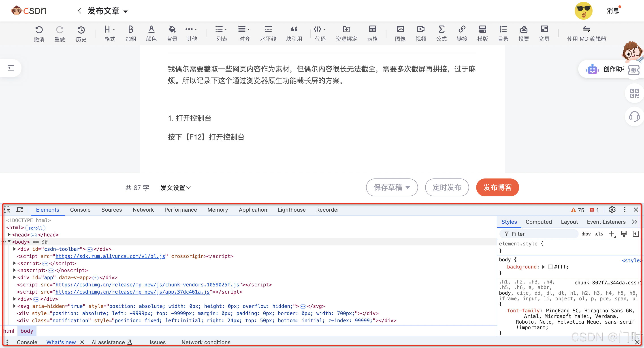This screenshot has height=348, width=644.
Task: Insert a table of contents (目录)
Action: click(503, 33)
